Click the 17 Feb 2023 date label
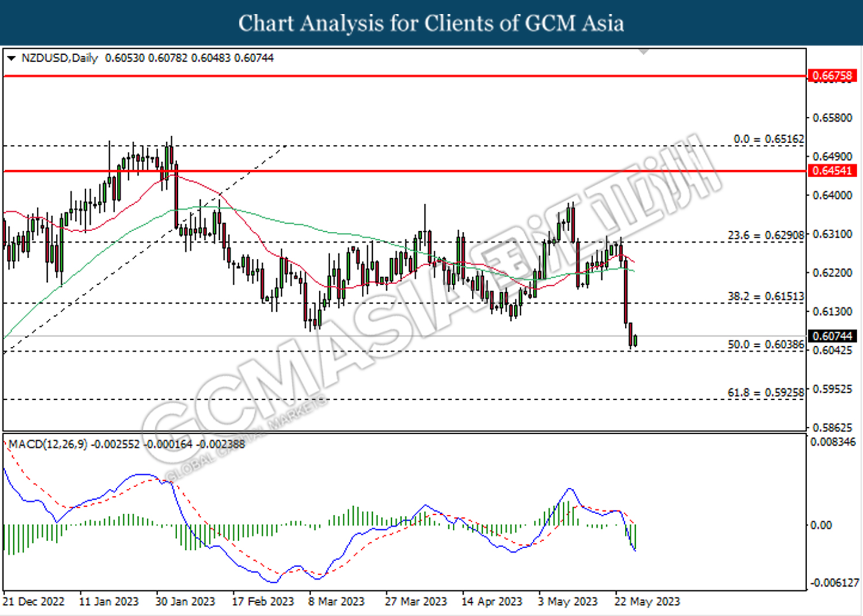 [x=263, y=602]
